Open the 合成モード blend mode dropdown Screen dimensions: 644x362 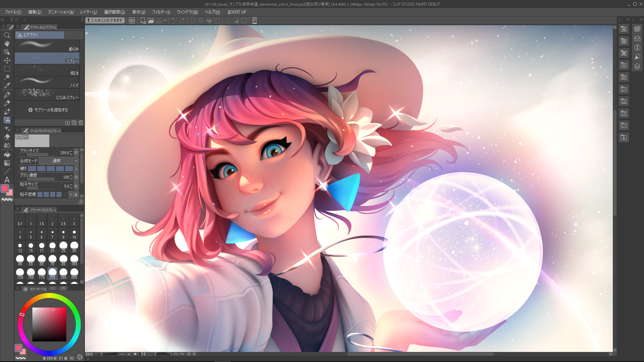point(58,161)
